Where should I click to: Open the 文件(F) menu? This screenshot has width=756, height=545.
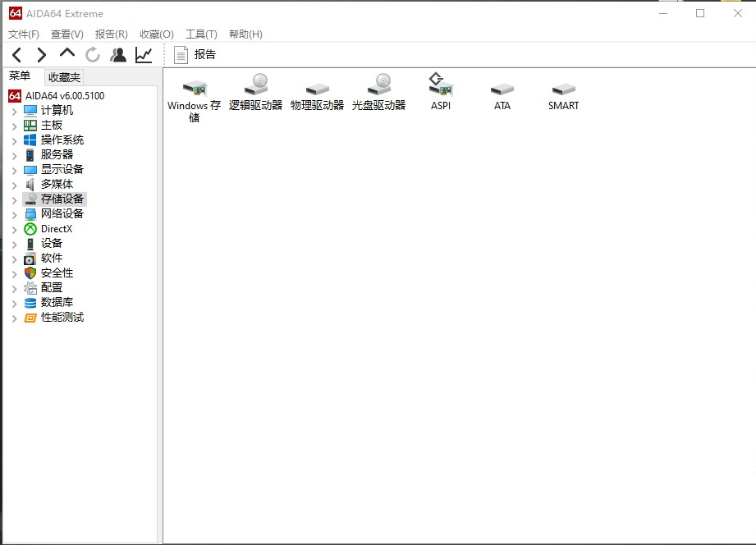[24, 34]
